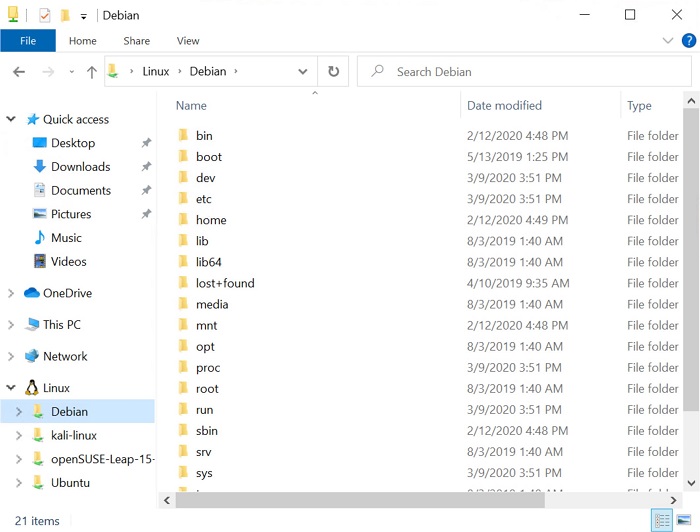Select the home folder
The height and width of the screenshot is (532, 700).
[x=211, y=220]
